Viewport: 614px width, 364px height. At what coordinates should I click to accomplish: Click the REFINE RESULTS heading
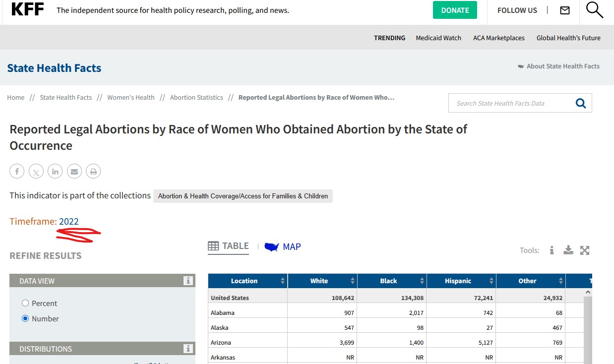[x=45, y=256]
